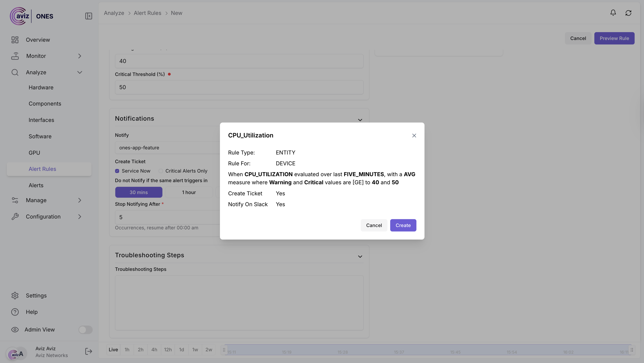Screen dimensions: 644x363
Task: Click Create button in the dialog
Action: point(403,225)
